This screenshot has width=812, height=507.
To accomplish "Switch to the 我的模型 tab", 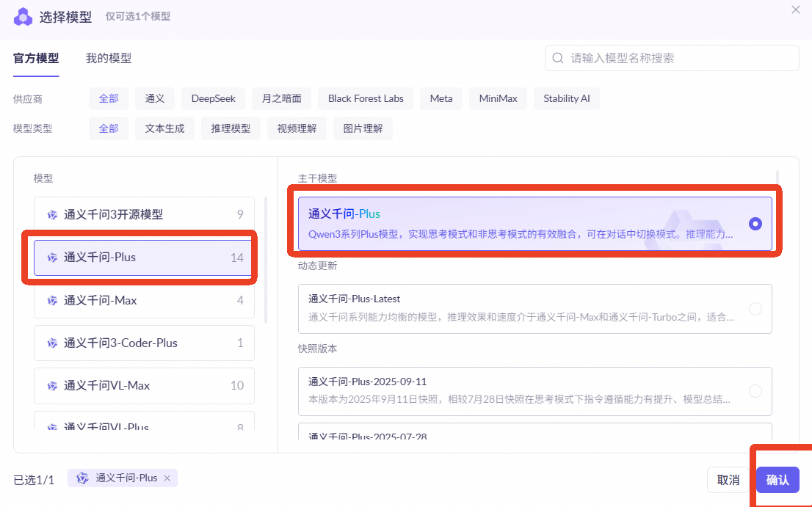I will tap(109, 59).
